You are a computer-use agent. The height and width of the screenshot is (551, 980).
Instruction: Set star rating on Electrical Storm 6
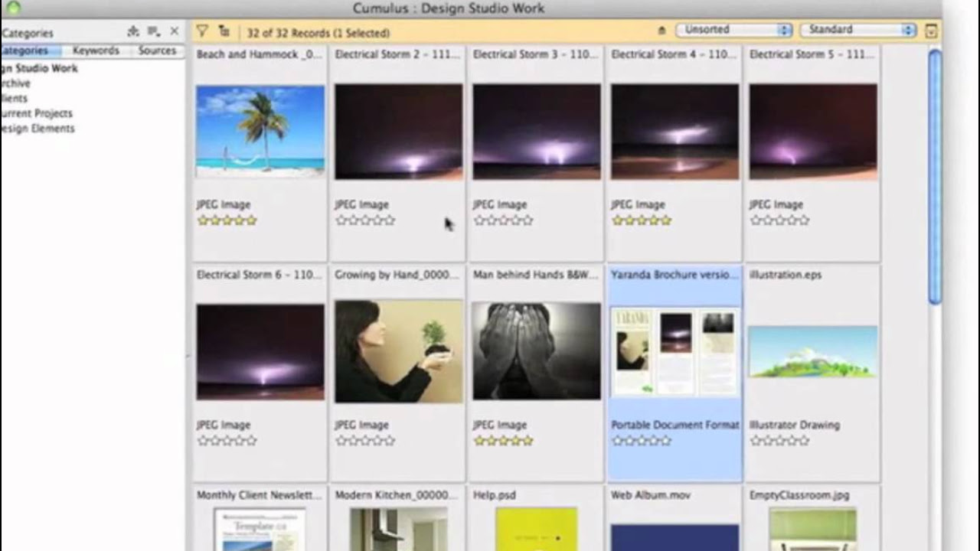[227, 441]
